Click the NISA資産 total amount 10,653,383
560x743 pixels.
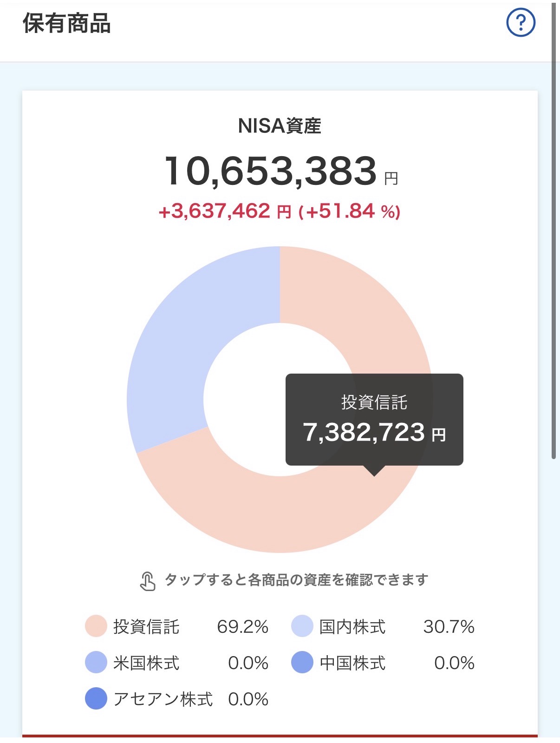coord(271,171)
